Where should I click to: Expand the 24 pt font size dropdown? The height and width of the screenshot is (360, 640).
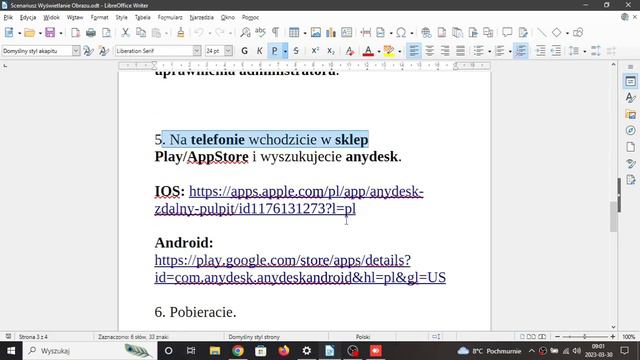pos(228,51)
